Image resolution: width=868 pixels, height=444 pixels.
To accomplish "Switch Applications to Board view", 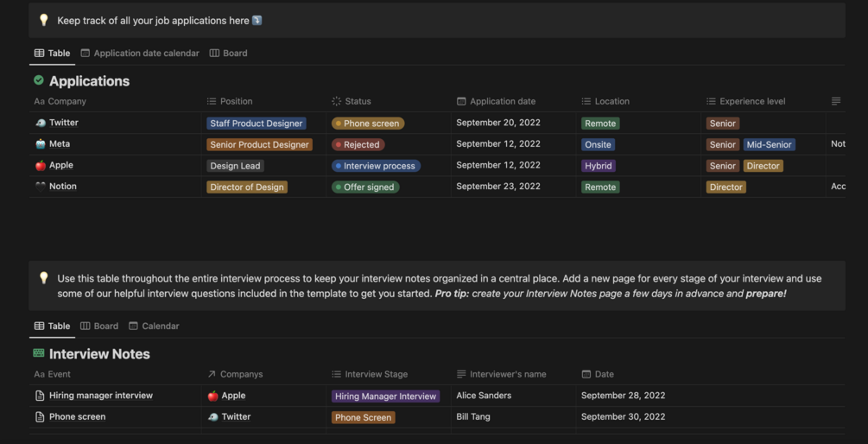I will [x=229, y=53].
